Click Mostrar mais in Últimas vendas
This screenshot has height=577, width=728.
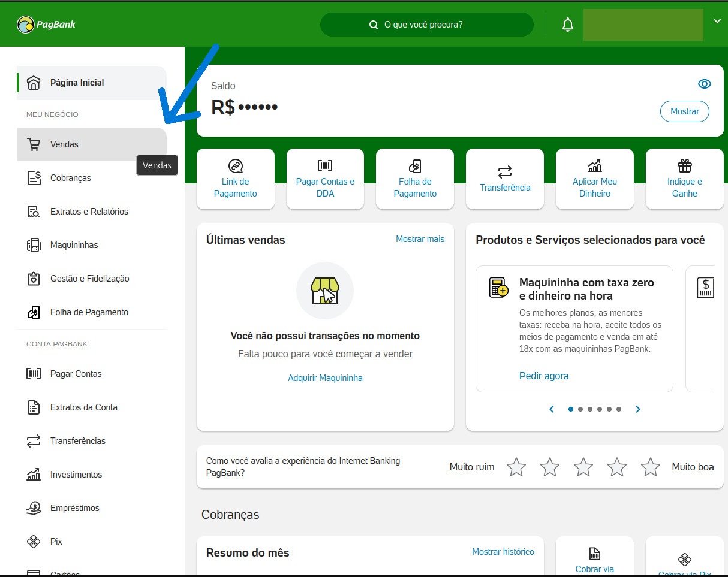[420, 239]
